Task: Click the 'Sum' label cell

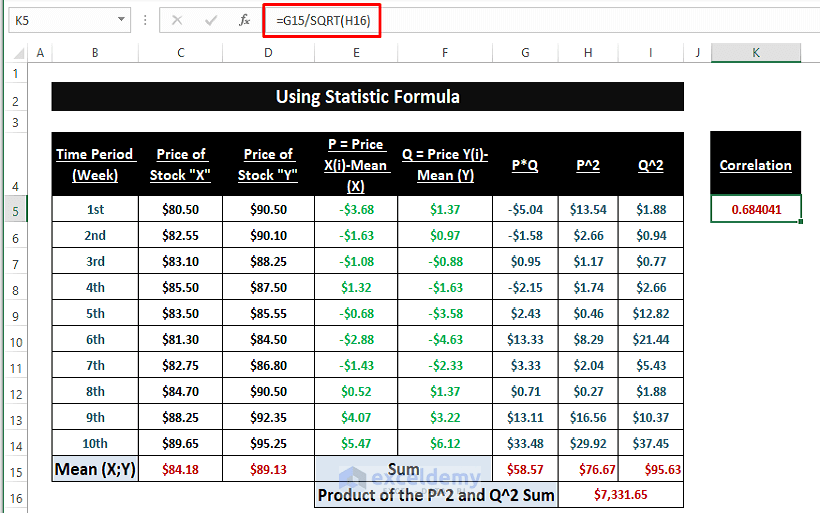Action: pos(403,469)
